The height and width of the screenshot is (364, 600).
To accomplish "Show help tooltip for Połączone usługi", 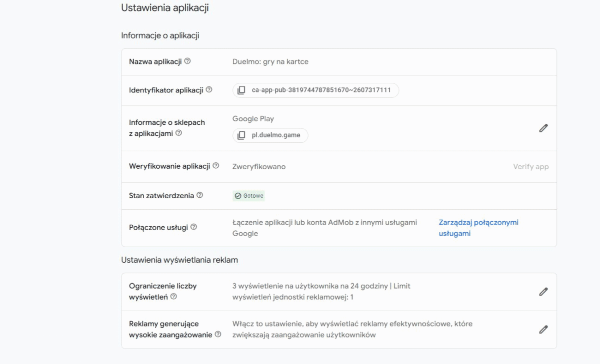I will [x=193, y=227].
